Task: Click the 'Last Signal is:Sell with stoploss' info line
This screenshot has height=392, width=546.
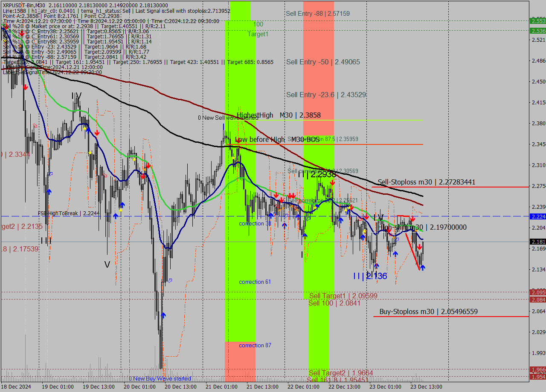Action: click(x=116, y=11)
